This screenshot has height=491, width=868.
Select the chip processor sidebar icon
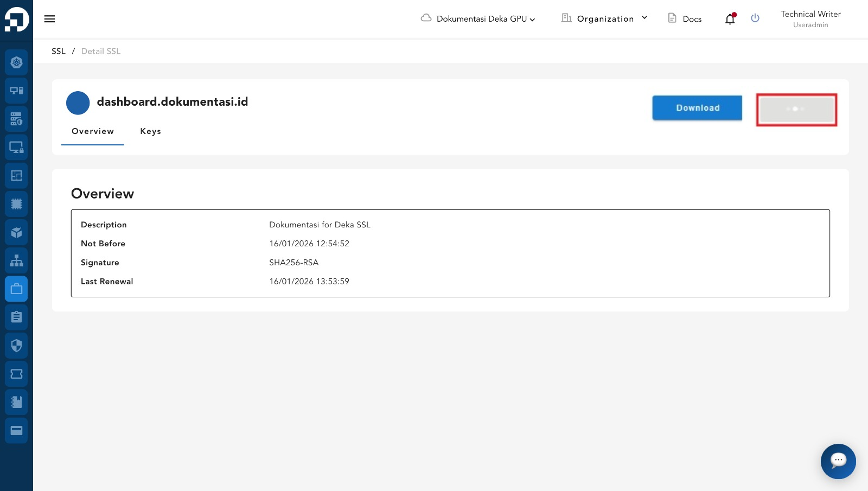point(16,204)
